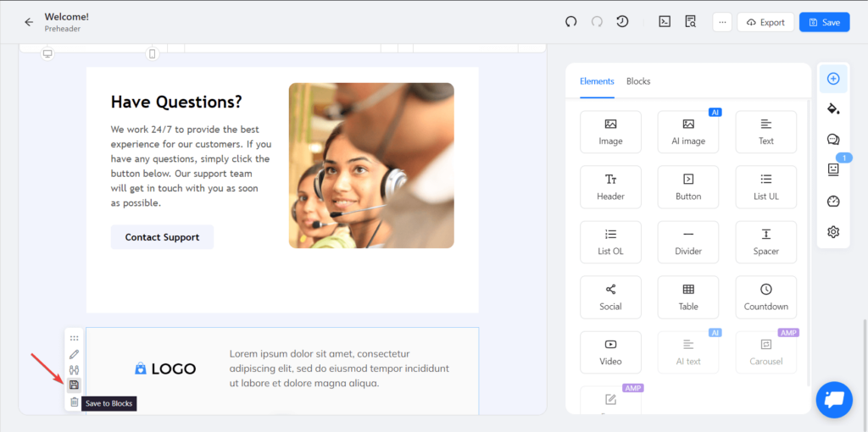Click the support agent photo
This screenshot has height=432, width=868.
pos(371,165)
